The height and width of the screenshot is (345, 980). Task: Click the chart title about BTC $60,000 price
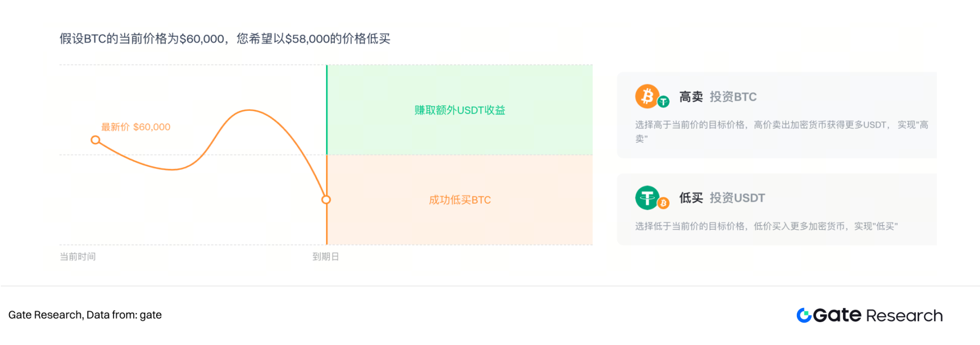224,39
